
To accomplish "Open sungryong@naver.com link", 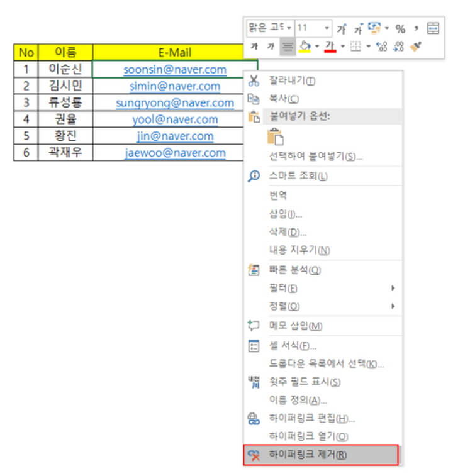I will pyautogui.click(x=175, y=103).
